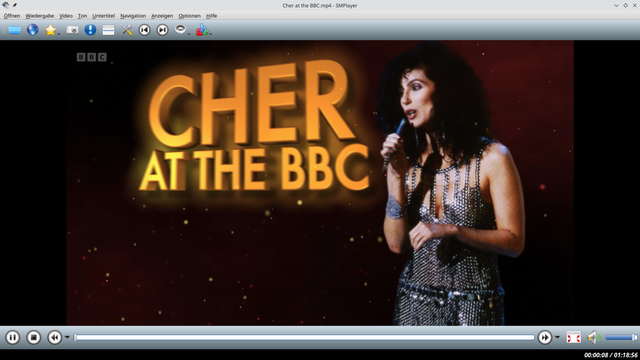Open the Wiedergabe menu
This screenshot has width=640, height=360.
click(40, 16)
